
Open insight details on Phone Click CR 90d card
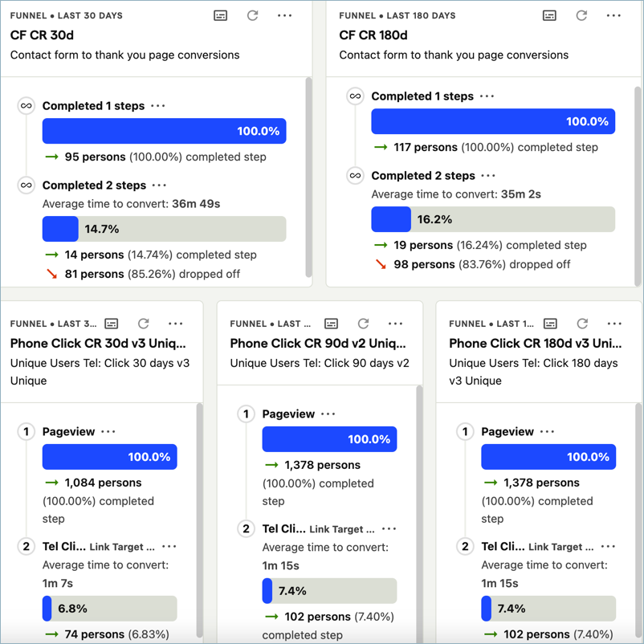(x=331, y=324)
